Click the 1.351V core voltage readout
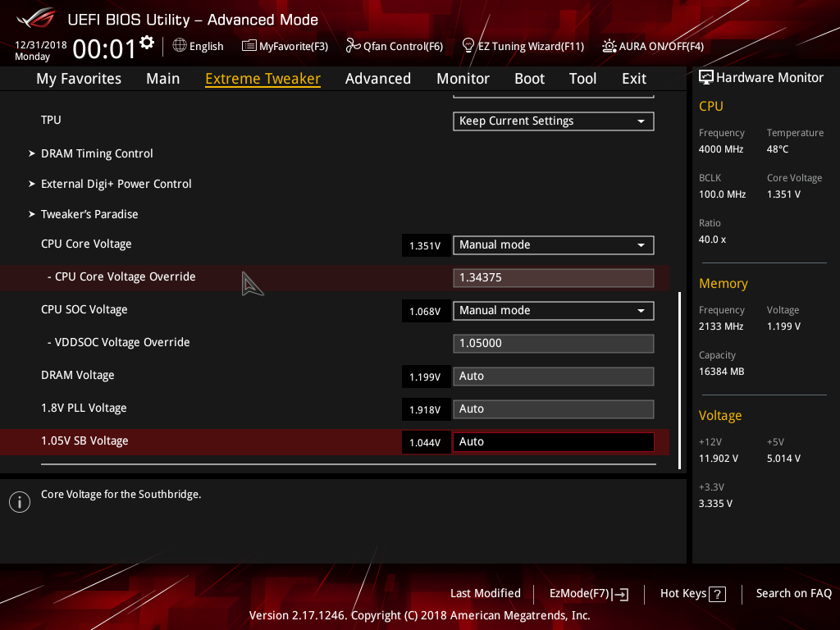Image resolution: width=840 pixels, height=630 pixels. (x=426, y=245)
